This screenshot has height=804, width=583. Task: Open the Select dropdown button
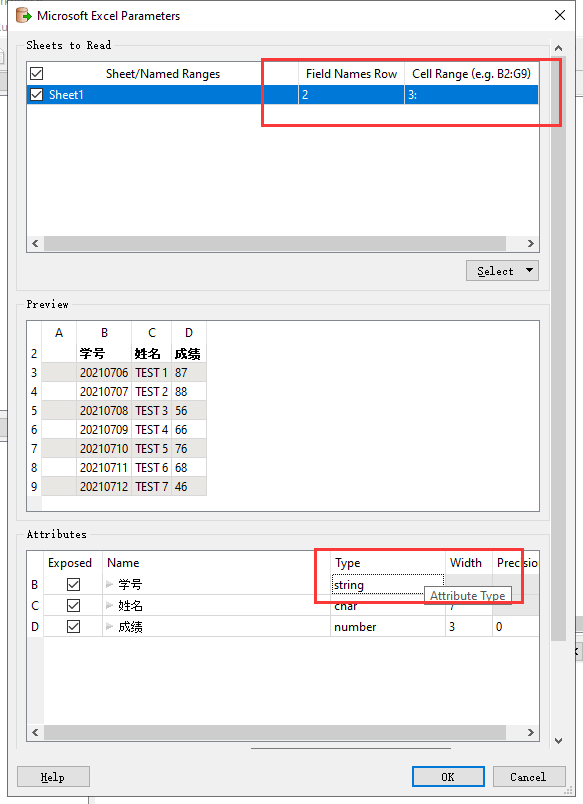point(502,271)
